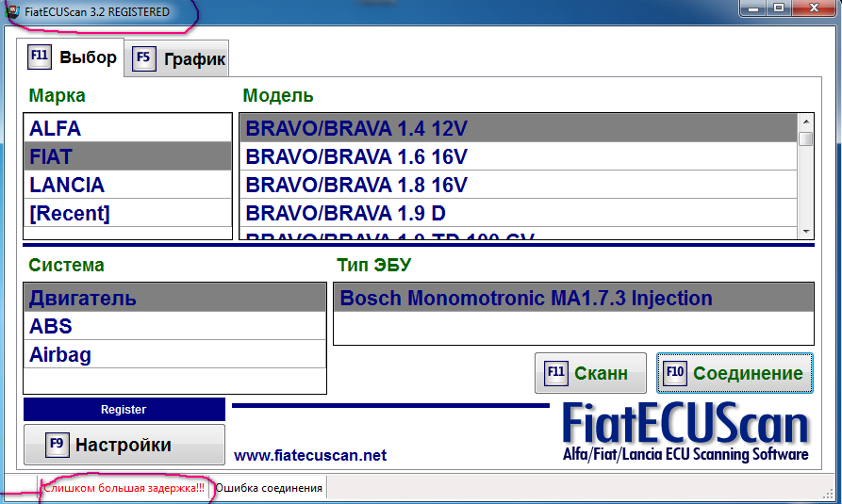Select Bosch Monomotronic MA1.7.3 Injection ECU
Image resolution: width=842 pixels, height=504 pixels.
pyautogui.click(x=573, y=298)
